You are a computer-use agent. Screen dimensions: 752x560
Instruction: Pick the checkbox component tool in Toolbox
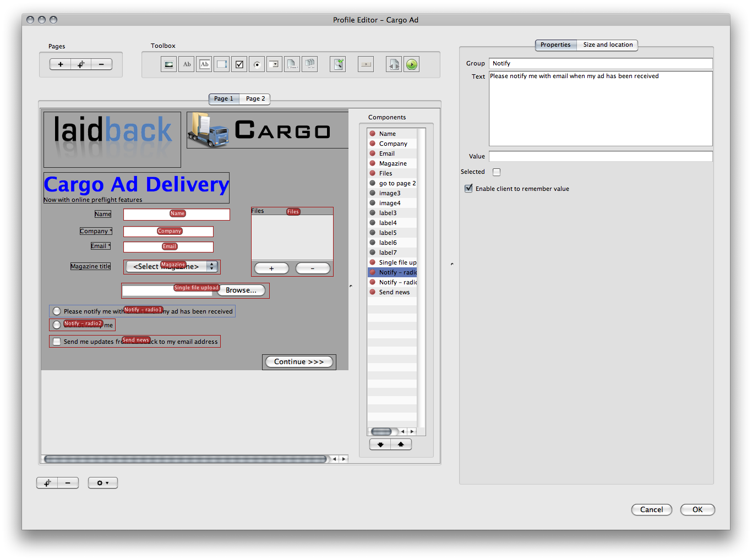(239, 64)
